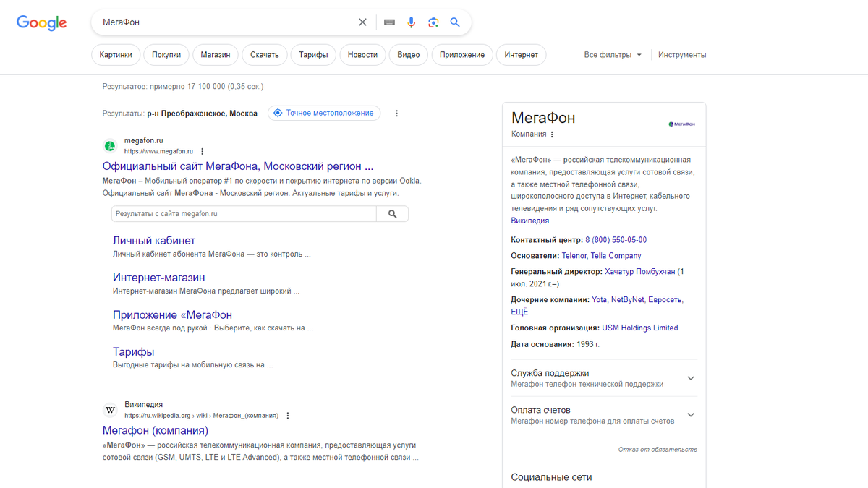This screenshot has height=488, width=868.
Task: Click the Google logo
Action: [x=42, y=22]
